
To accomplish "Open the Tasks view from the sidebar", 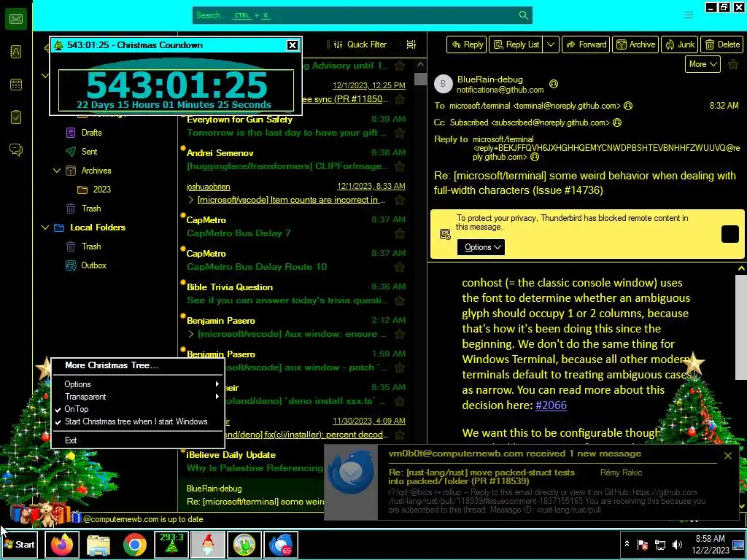I will [16, 117].
